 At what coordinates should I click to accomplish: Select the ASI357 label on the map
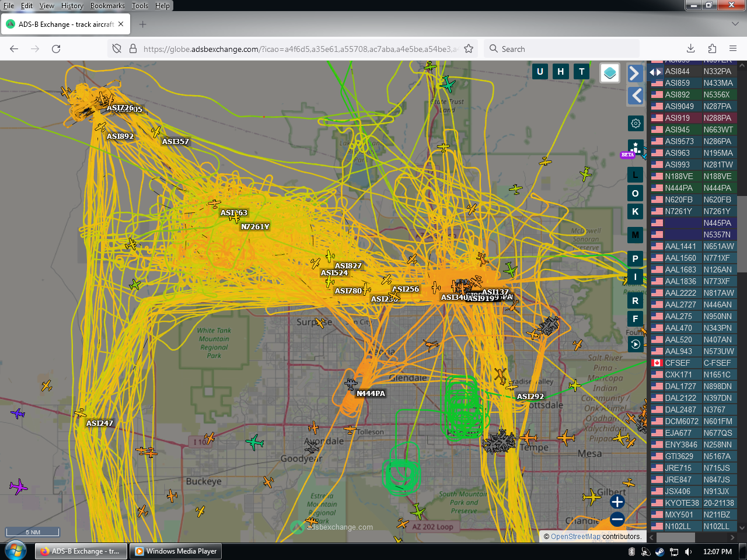[176, 142]
